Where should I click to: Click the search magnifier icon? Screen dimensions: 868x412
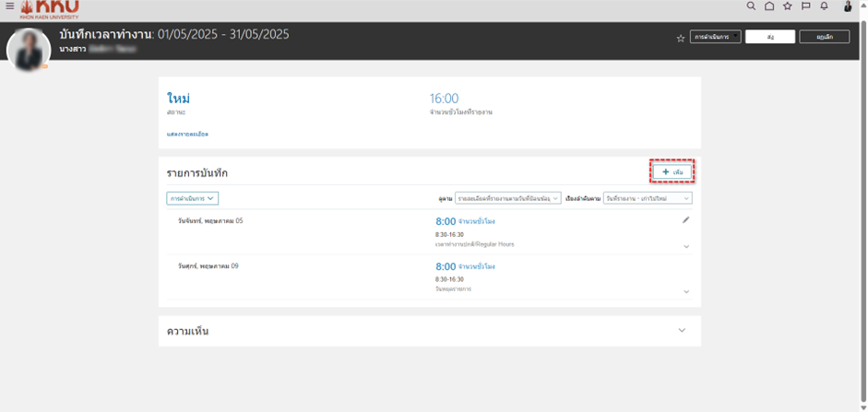click(751, 6)
